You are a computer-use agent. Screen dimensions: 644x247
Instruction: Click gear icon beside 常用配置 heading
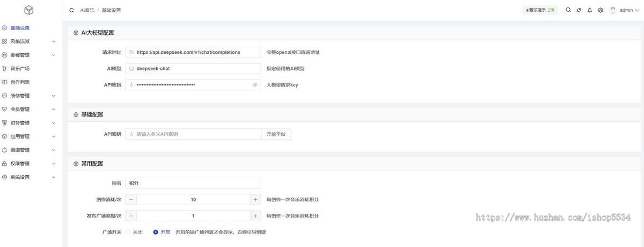click(76, 164)
